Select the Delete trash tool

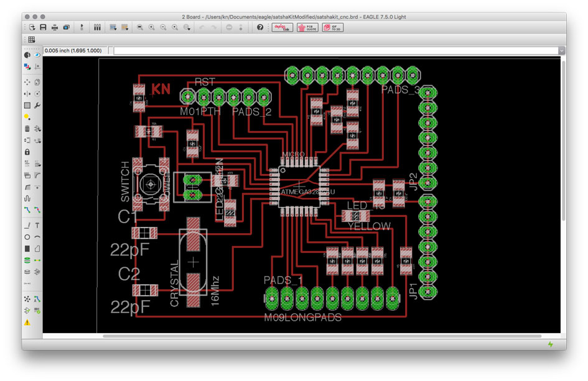click(27, 129)
